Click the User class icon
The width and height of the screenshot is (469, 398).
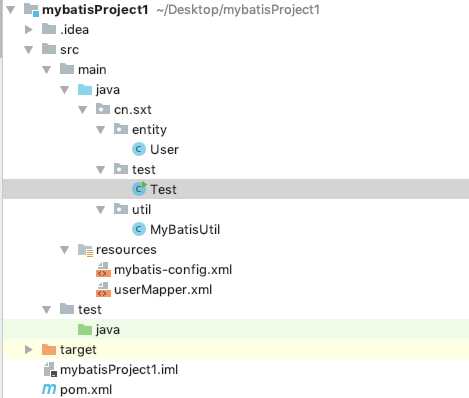pyautogui.click(x=139, y=149)
